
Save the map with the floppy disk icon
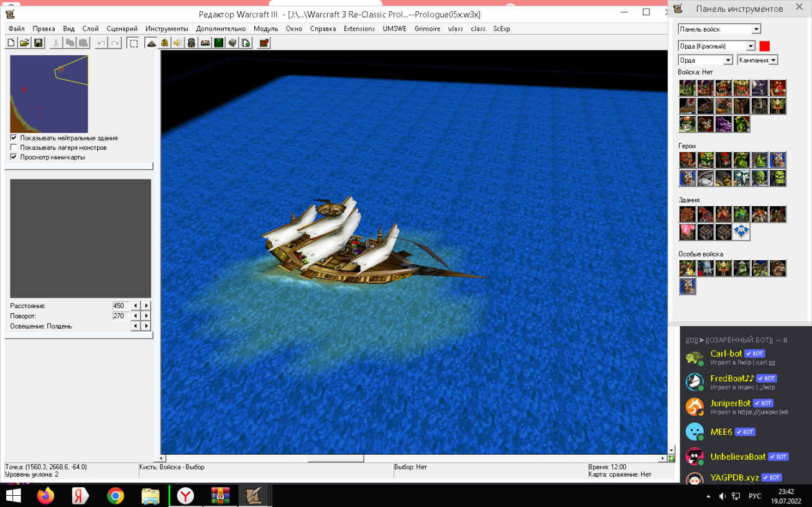click(x=39, y=43)
